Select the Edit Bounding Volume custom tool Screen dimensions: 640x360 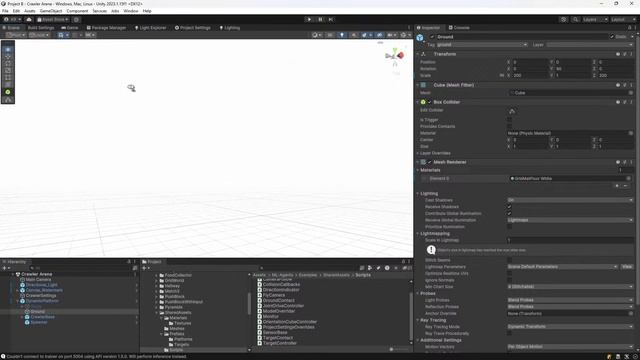pos(8,99)
